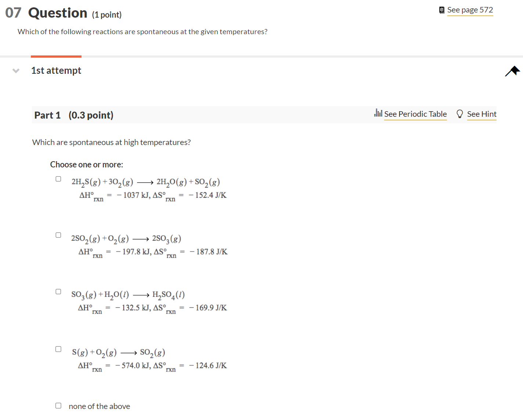This screenshot has width=523, height=420.
Task: Select the first reaction equation text
Action: [x=145, y=182]
